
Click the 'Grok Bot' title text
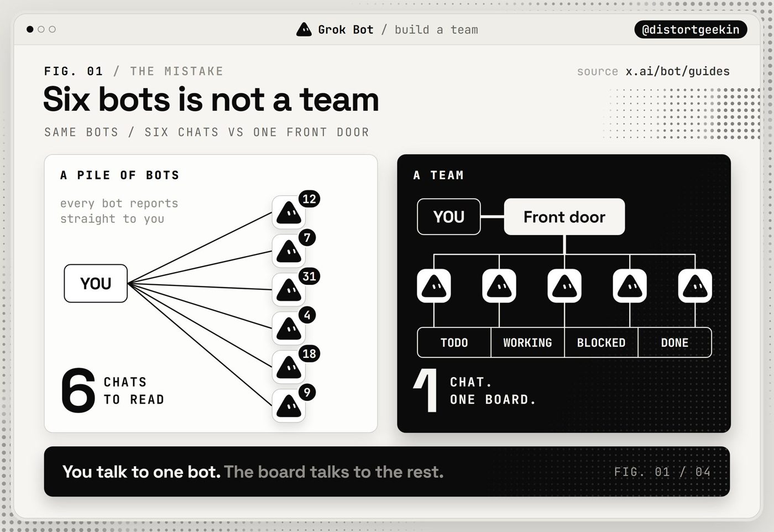(x=346, y=30)
